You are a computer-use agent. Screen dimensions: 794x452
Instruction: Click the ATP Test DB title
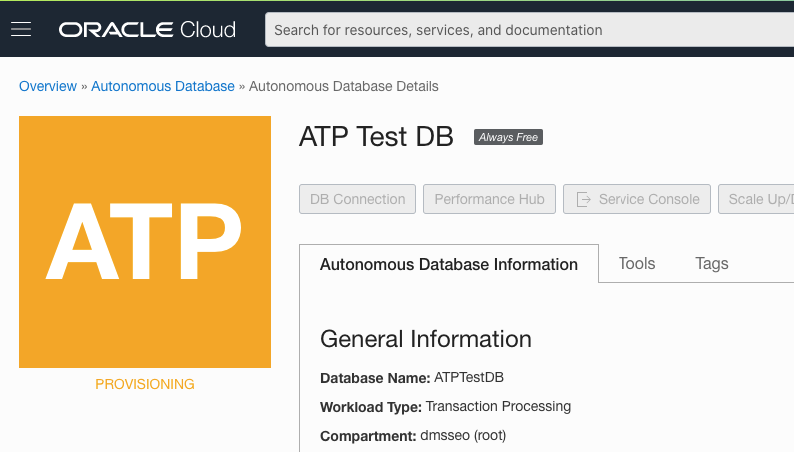tap(376, 137)
